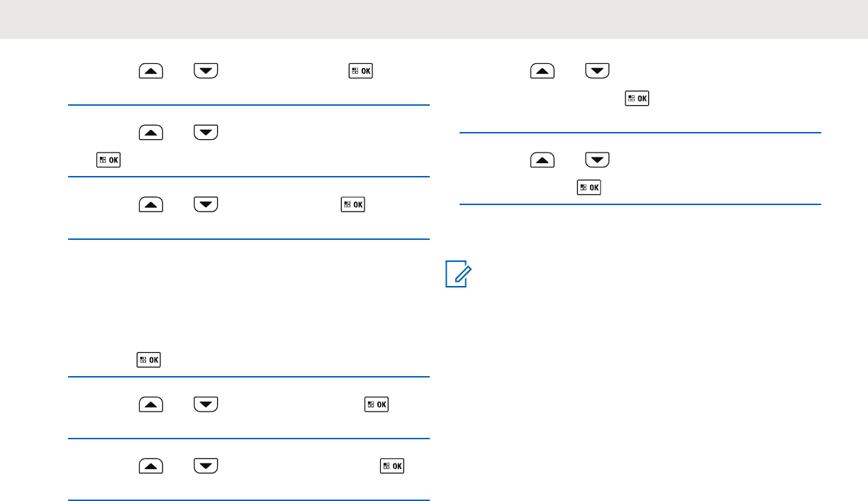Screen dimensions: 868x501
Task: Click the down arrow in the bottom-left step
Action: click(x=205, y=466)
